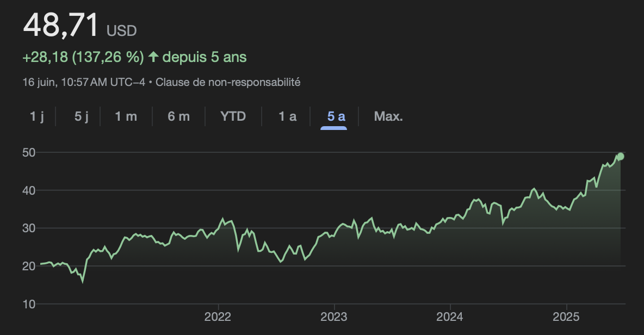Viewport: 644px width, 335px height.
Task: Click the +28,18 (137,26 %) change text
Action: coord(83,57)
